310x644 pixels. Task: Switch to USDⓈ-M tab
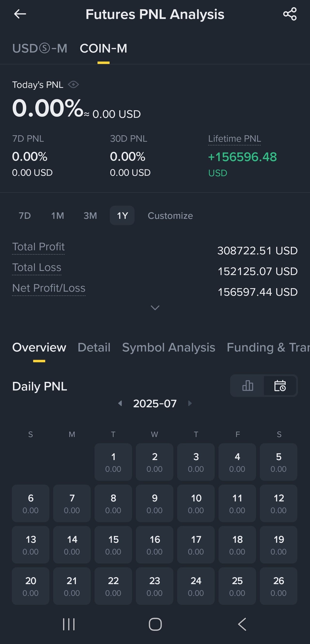(x=40, y=48)
